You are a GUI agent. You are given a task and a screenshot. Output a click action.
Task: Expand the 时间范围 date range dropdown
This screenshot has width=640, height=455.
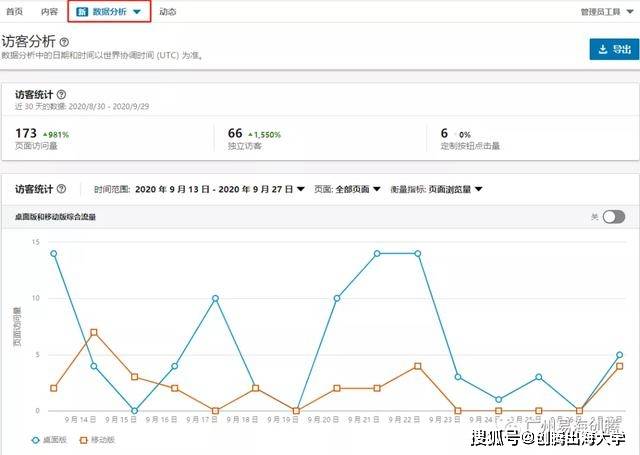[301, 189]
